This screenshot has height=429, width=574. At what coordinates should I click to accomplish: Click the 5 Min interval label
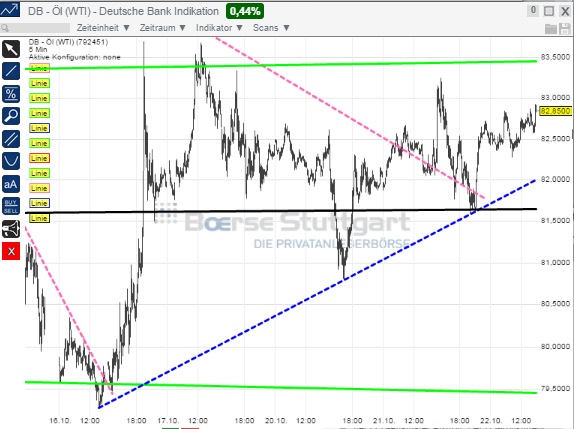[38, 49]
